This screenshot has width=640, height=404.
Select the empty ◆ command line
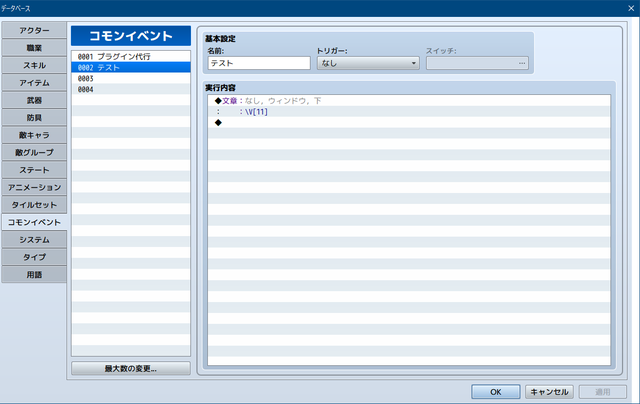coord(409,122)
